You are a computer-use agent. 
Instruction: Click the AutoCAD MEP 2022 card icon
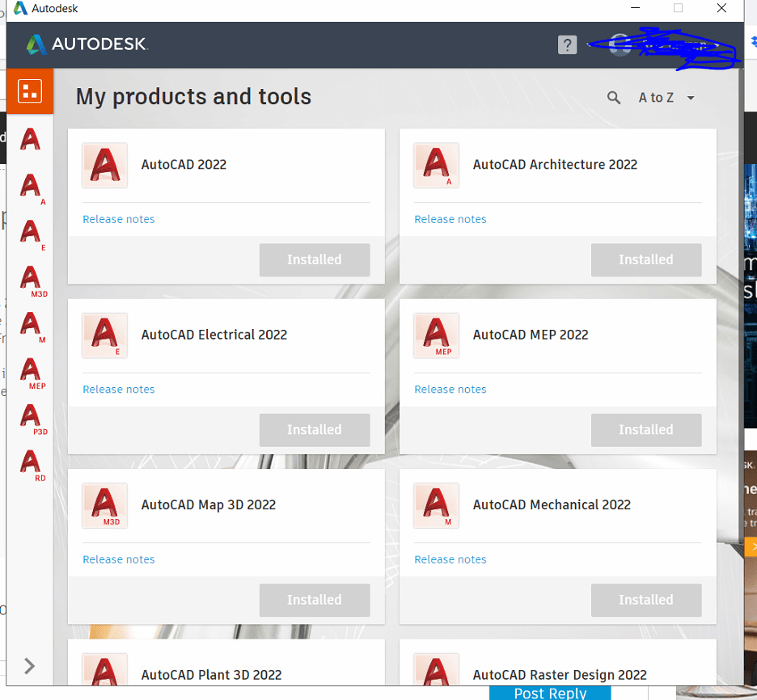437,335
